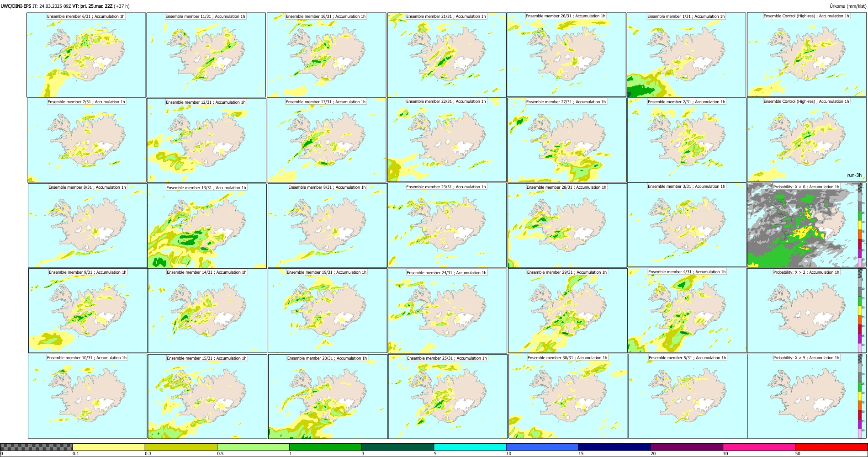Screen dimensions: 868x457
Task: Click the 'Ensemble member 7/31 ; Accumulation 1h' title
Action: click(86, 102)
